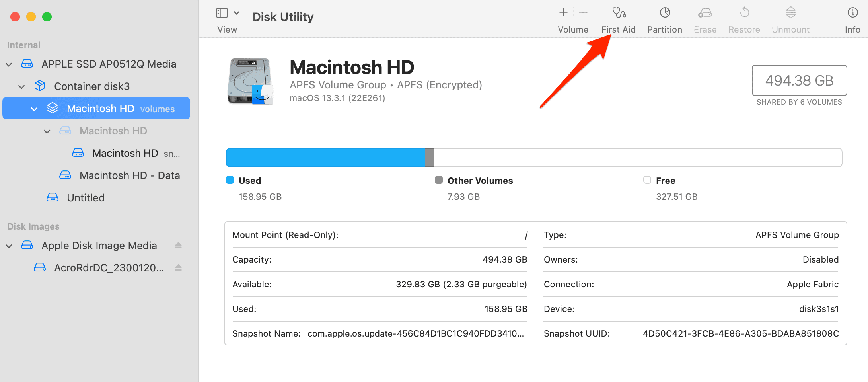
Task: Click the Erase drive icon
Action: [x=705, y=13]
